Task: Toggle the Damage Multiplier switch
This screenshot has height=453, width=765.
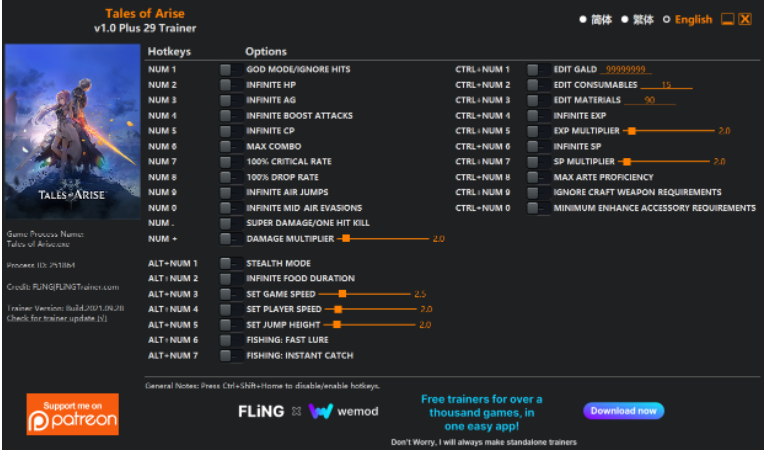Action: tap(231, 238)
